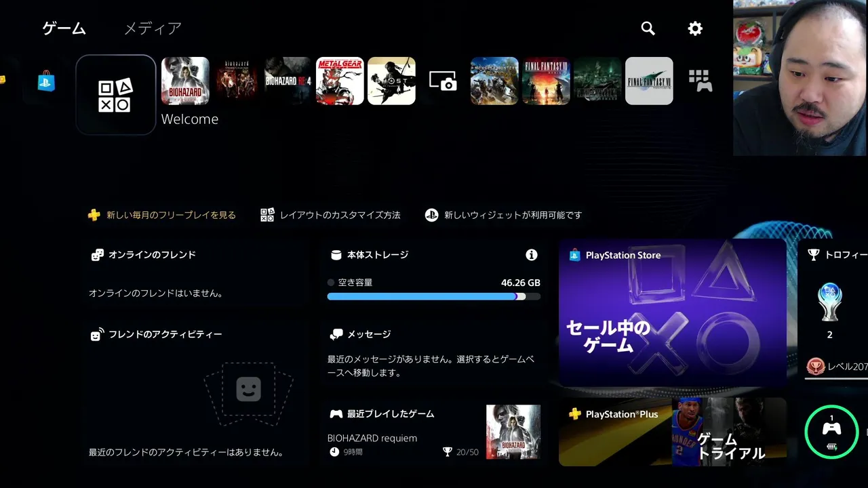Open the controller accessory circle icon
The image size is (868, 488).
click(831, 432)
